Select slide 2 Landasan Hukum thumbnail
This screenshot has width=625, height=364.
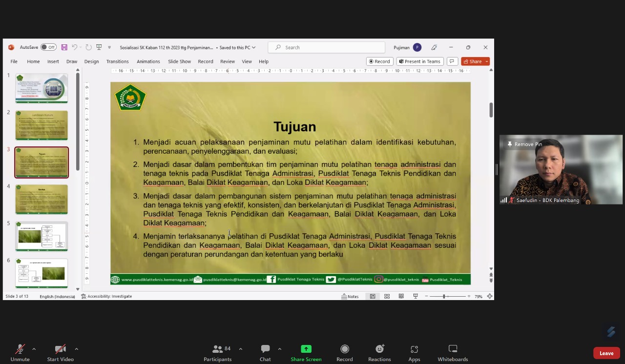click(42, 125)
